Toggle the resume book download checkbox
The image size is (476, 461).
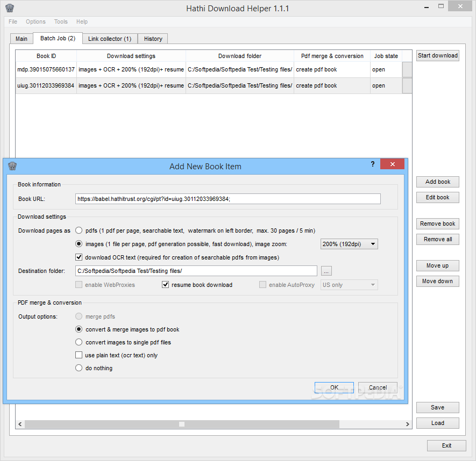click(165, 284)
